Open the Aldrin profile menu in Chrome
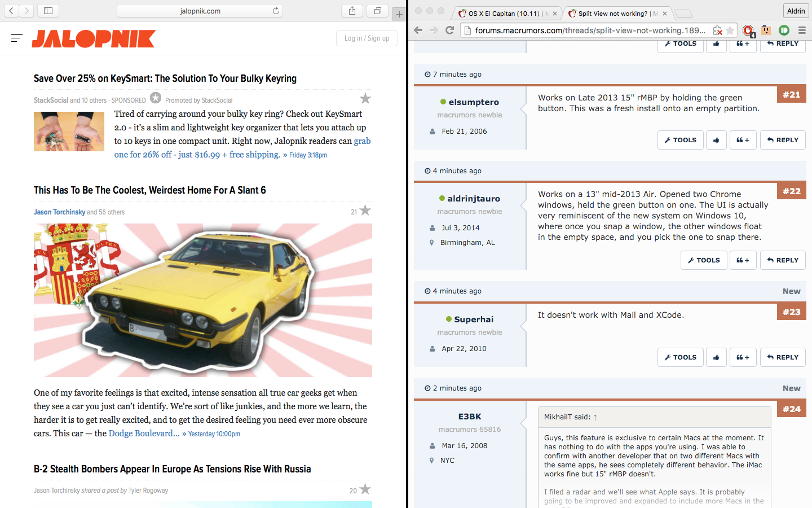 pos(796,11)
